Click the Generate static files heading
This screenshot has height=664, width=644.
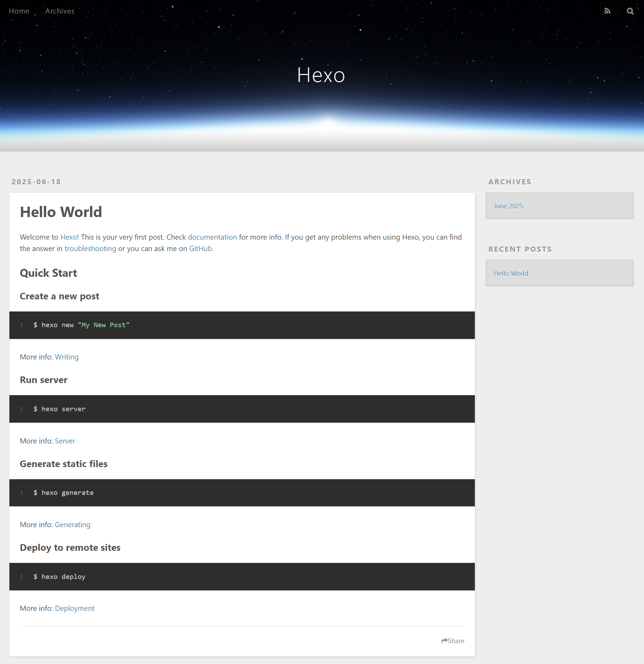click(x=64, y=464)
